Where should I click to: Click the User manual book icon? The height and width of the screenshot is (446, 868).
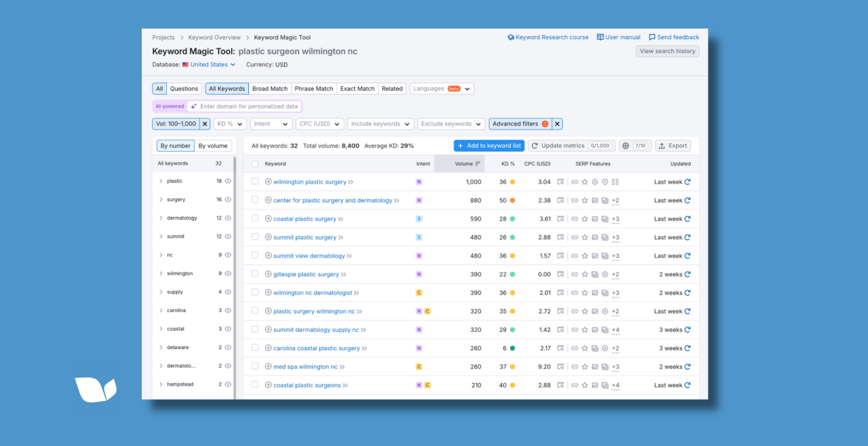(600, 37)
